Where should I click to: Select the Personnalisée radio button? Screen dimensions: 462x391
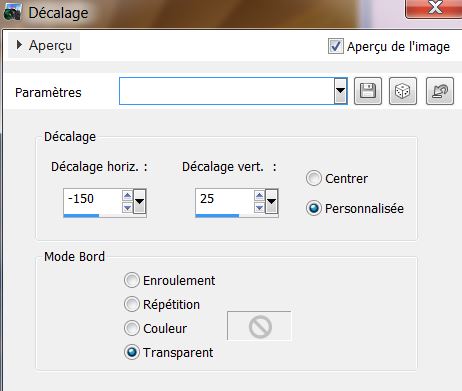pos(314,208)
